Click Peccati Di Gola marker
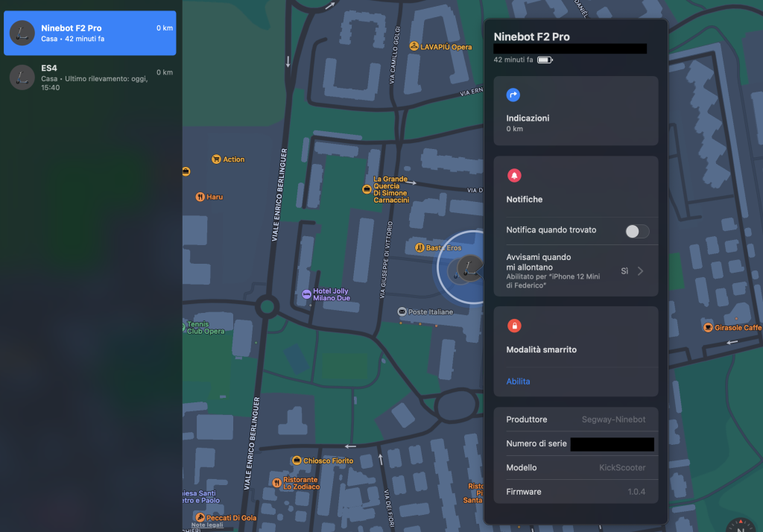 tap(200, 517)
